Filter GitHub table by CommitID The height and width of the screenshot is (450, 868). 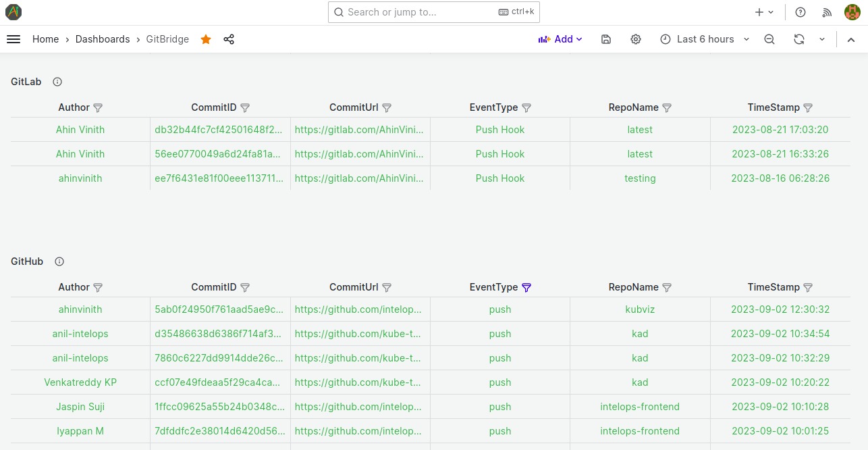(x=245, y=287)
